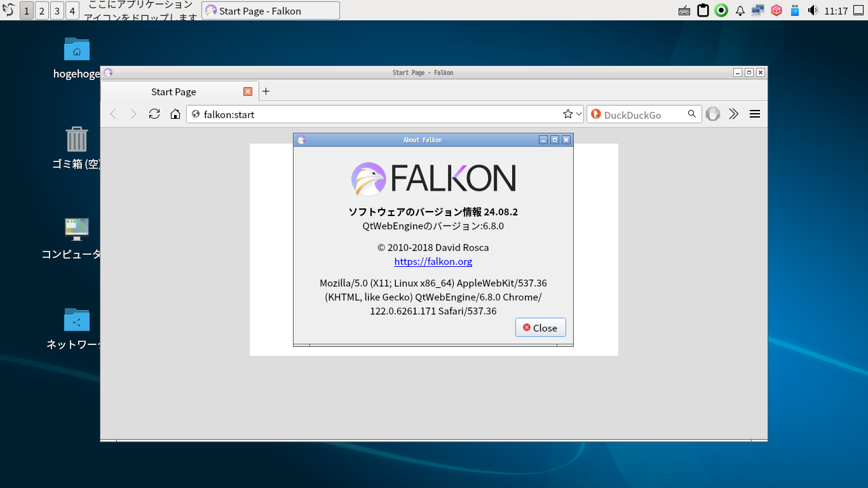Go forward with the Falkon forward arrow
This screenshot has height=488, width=868.
click(x=133, y=114)
